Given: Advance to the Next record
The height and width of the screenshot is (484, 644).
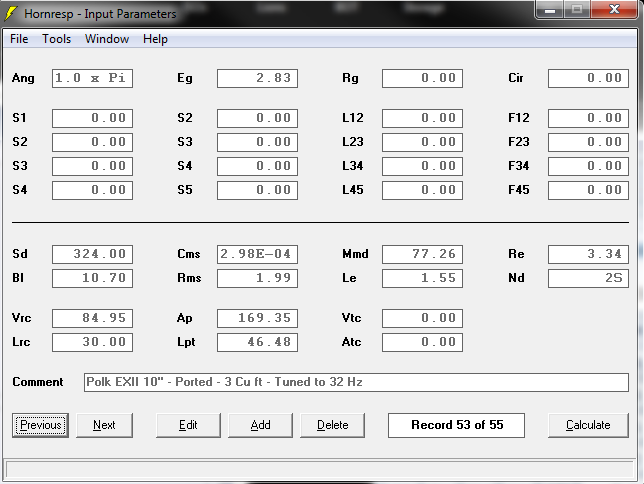Looking at the screenshot, I should pos(104,425).
